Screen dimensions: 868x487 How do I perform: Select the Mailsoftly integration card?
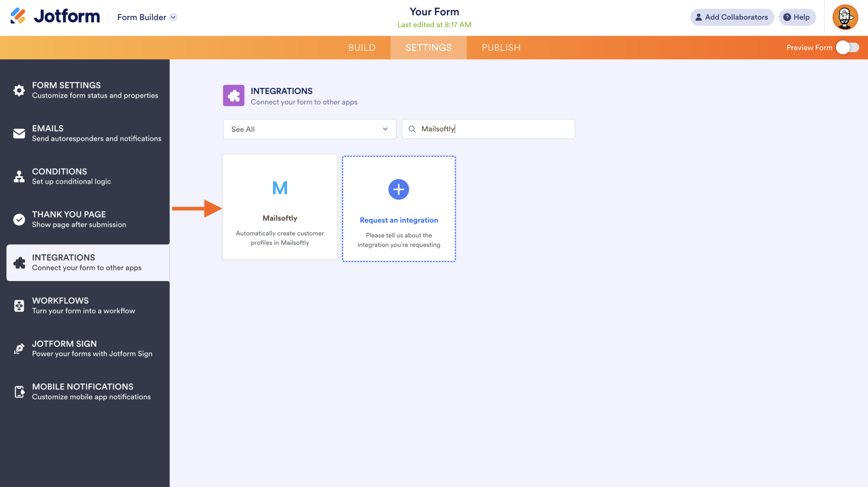click(279, 207)
